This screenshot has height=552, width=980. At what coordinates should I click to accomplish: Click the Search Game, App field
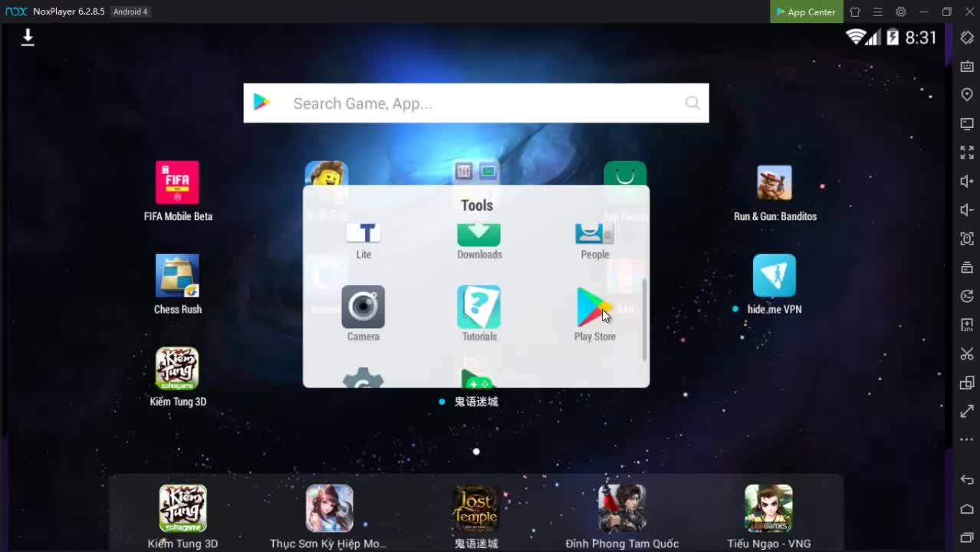[x=476, y=103]
